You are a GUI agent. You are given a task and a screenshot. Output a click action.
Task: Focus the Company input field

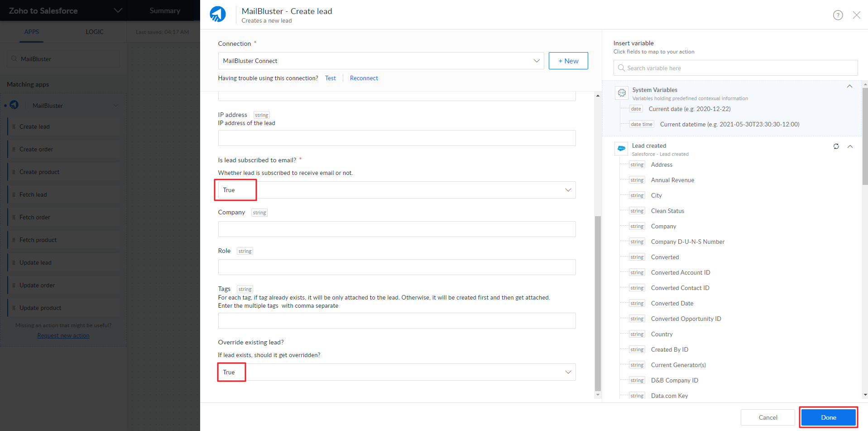[397, 229]
